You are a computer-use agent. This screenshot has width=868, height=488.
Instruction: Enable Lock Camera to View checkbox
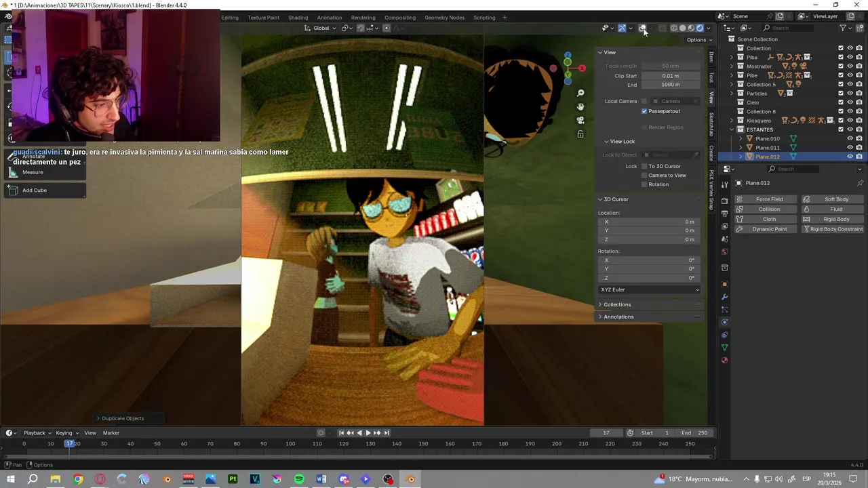click(x=644, y=176)
